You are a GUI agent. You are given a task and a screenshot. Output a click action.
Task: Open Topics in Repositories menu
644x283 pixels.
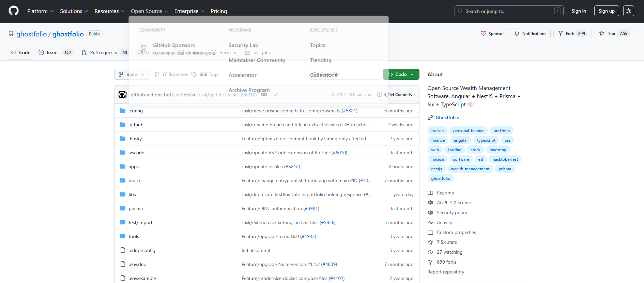(x=318, y=45)
